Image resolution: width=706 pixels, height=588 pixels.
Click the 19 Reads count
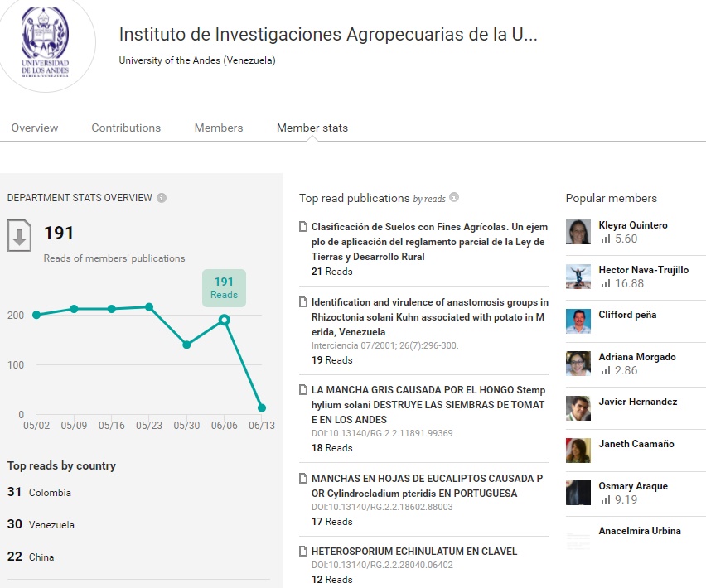pyautogui.click(x=332, y=360)
